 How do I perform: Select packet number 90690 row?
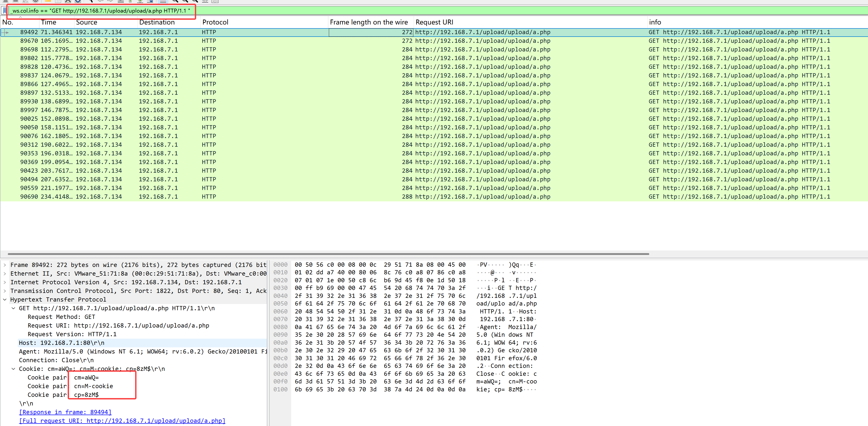[x=135, y=197]
